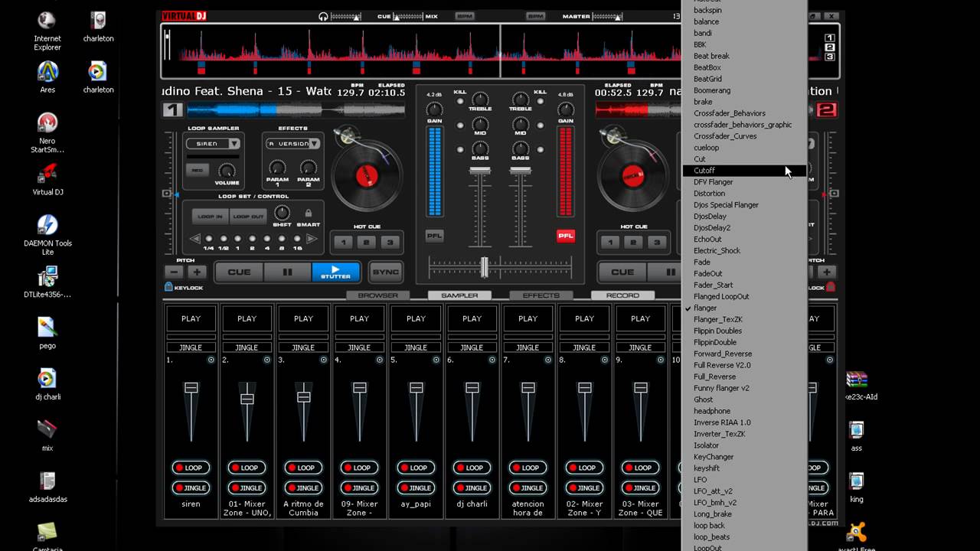Click the left deck Gain knob

point(434,109)
